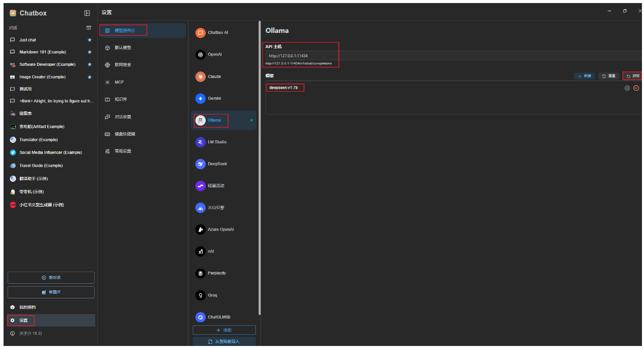The image size is (644, 349).
Task: Open the 键盘快捷键 settings tab
Action: (143, 134)
